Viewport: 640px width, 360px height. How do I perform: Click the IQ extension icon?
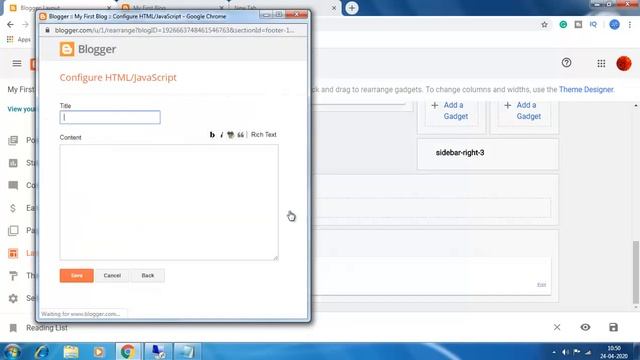(593, 24)
